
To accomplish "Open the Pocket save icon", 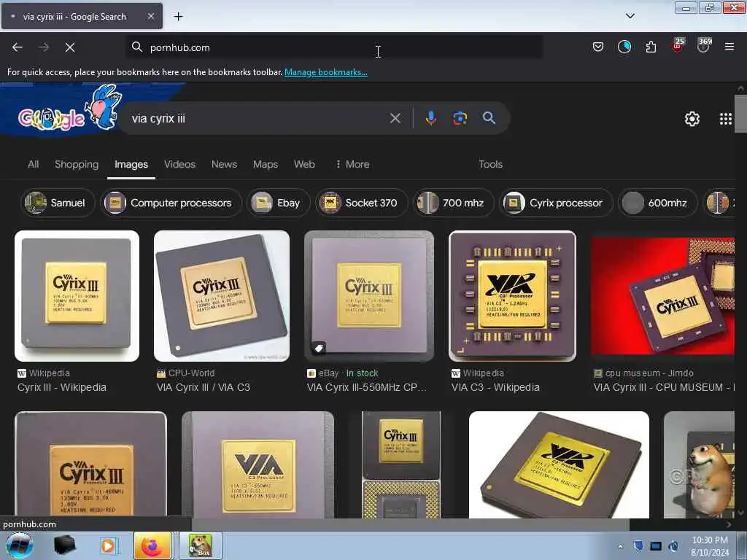I will tap(598, 47).
